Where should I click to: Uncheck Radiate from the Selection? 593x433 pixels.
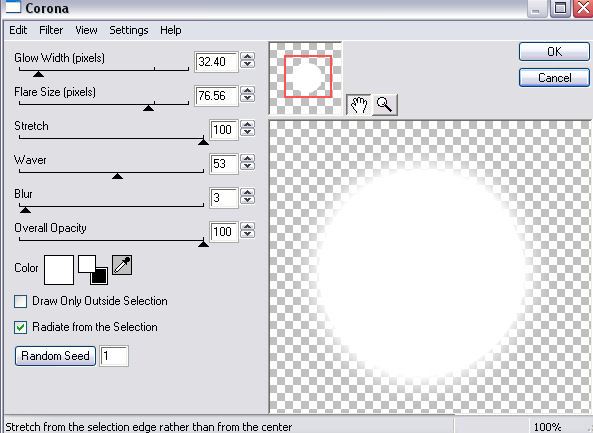tap(20, 327)
